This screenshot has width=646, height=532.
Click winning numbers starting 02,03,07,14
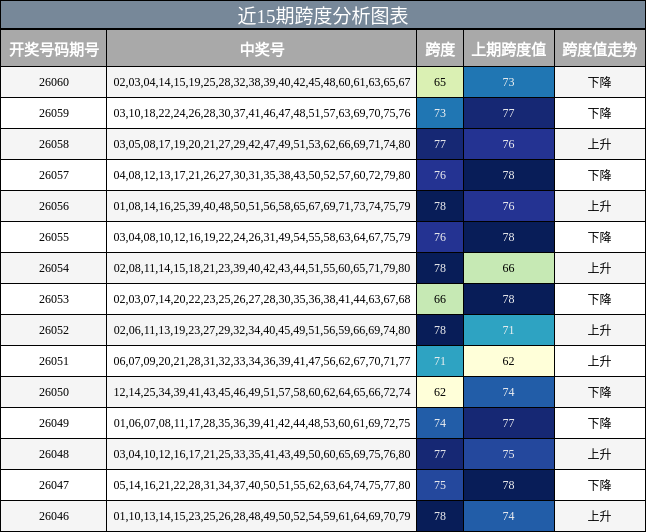[x=262, y=299]
